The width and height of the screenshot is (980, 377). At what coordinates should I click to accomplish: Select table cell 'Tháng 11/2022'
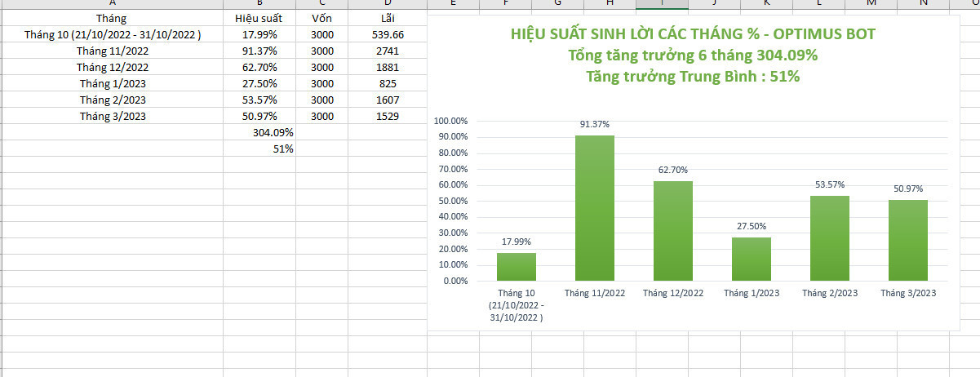pyautogui.click(x=111, y=51)
